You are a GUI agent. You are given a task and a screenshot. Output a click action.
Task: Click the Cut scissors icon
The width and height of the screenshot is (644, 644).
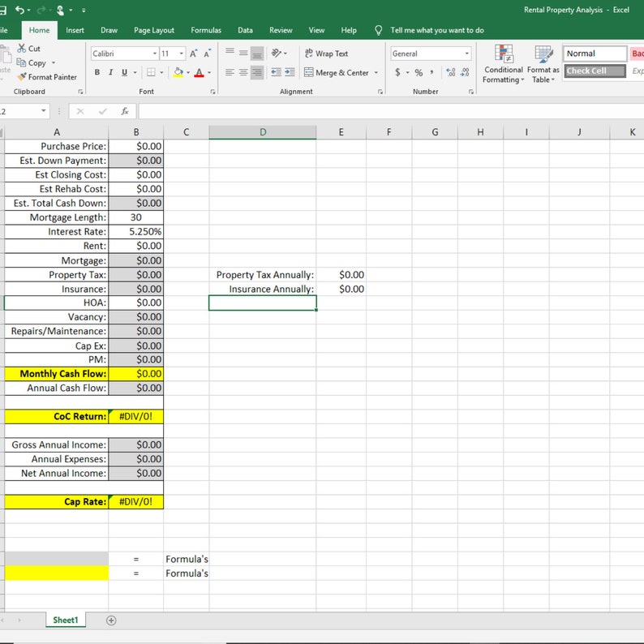[x=22, y=49]
